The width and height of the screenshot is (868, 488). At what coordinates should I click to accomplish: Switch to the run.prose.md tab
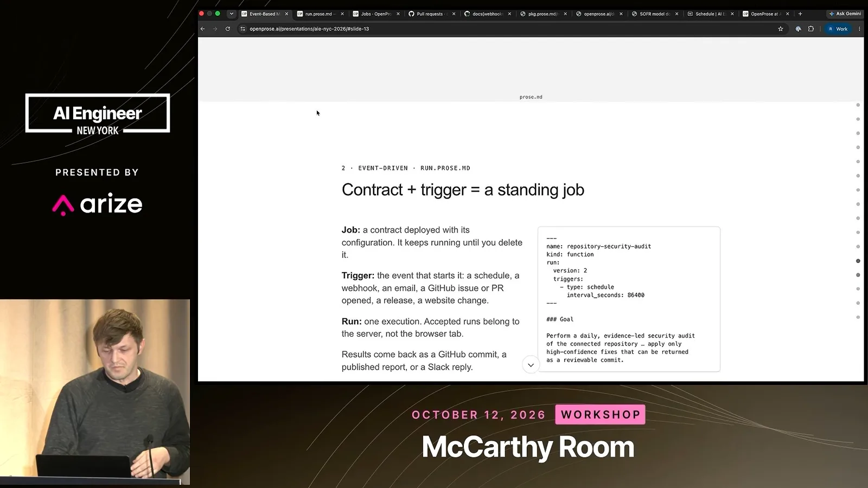pyautogui.click(x=320, y=14)
